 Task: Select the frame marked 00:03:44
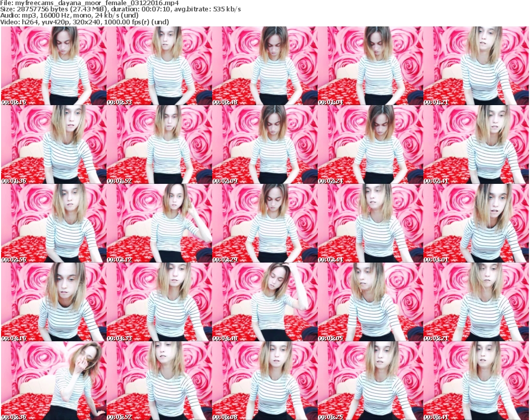[370, 224]
